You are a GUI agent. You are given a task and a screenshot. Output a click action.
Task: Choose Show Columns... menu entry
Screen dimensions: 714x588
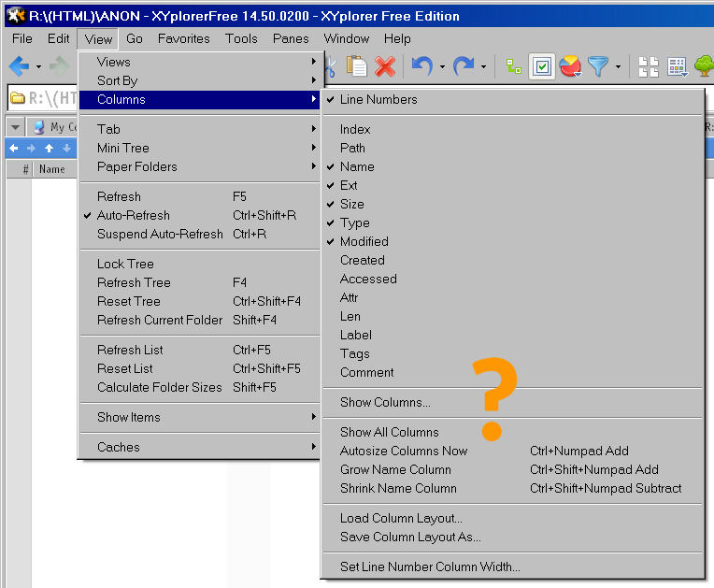pyautogui.click(x=512, y=402)
